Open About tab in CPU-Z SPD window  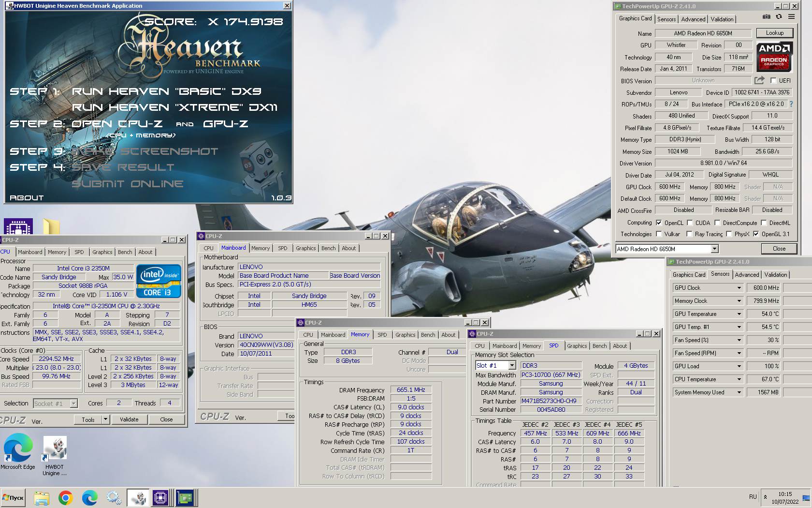(x=620, y=346)
